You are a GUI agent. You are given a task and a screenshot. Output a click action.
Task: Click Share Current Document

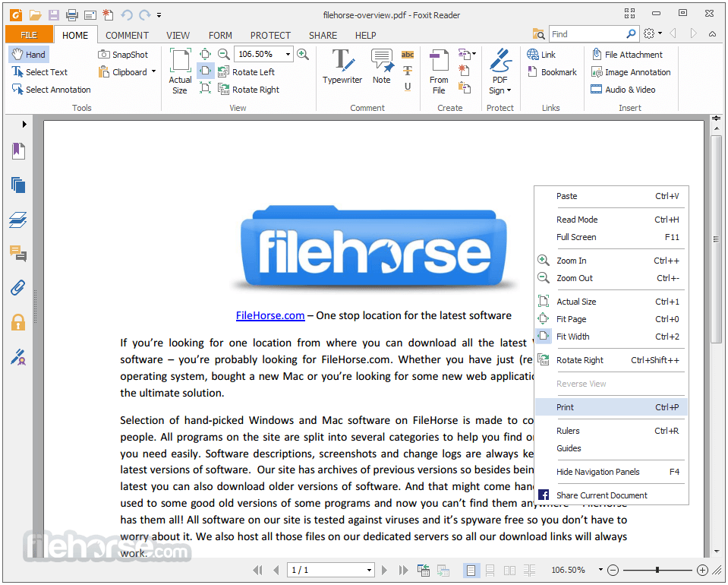pyautogui.click(x=611, y=495)
